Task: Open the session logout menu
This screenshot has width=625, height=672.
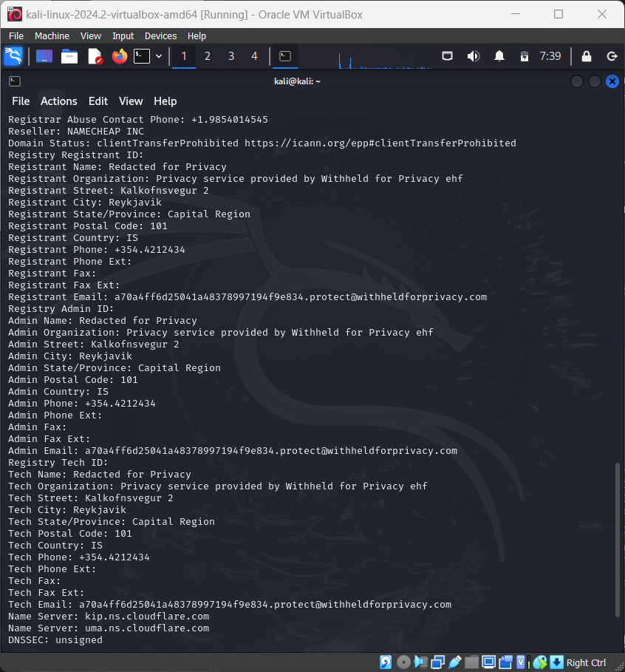Action: click(x=612, y=55)
